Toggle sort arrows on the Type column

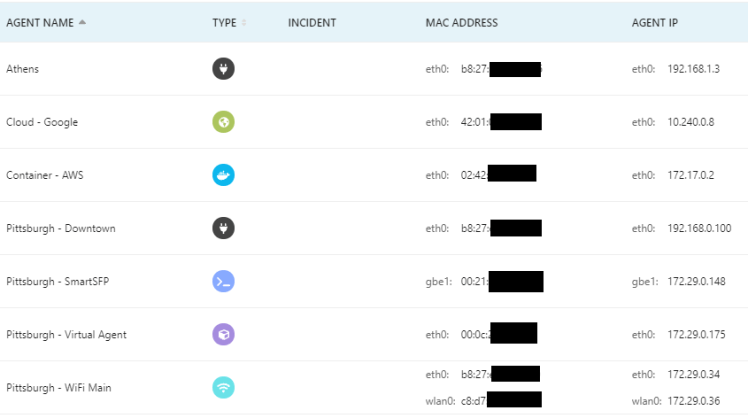coord(244,22)
